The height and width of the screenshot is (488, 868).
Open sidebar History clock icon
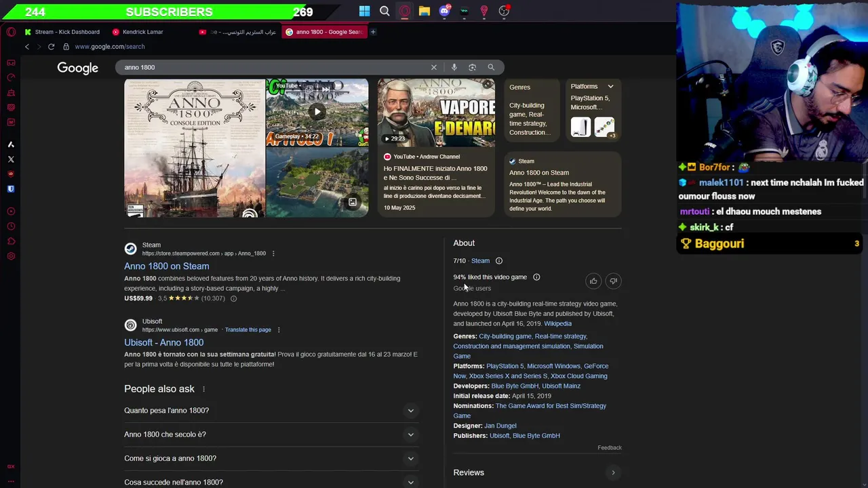11,226
